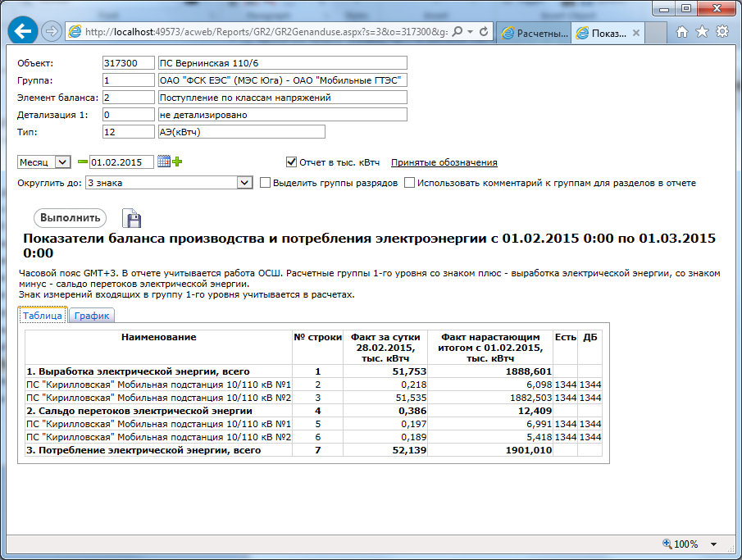The height and width of the screenshot is (560, 742).
Task: Open Принятые обозначения link
Action: click(444, 162)
